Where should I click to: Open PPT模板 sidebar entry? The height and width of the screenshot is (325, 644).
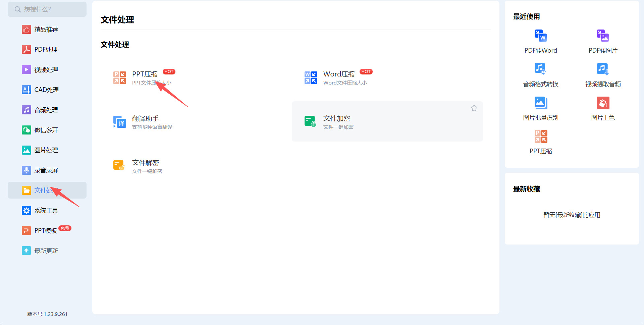46,231
